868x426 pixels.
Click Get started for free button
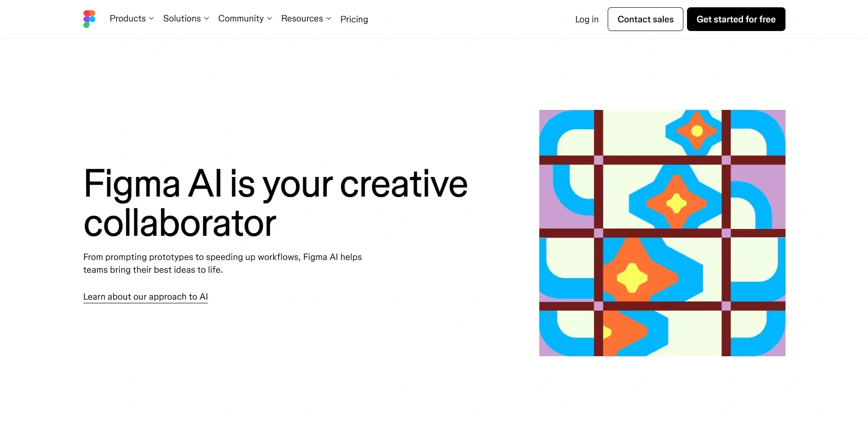click(x=736, y=19)
